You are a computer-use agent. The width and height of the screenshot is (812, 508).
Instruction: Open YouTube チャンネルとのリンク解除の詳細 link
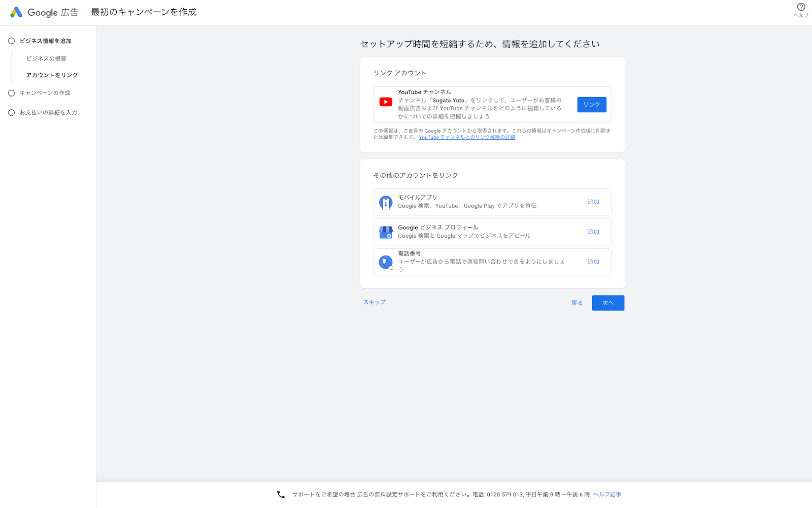467,137
